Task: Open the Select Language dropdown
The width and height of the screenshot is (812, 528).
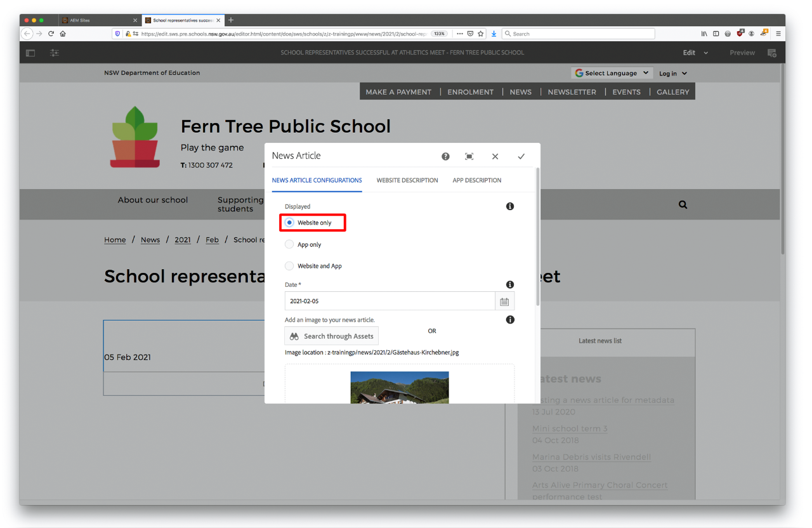Action: coord(612,73)
